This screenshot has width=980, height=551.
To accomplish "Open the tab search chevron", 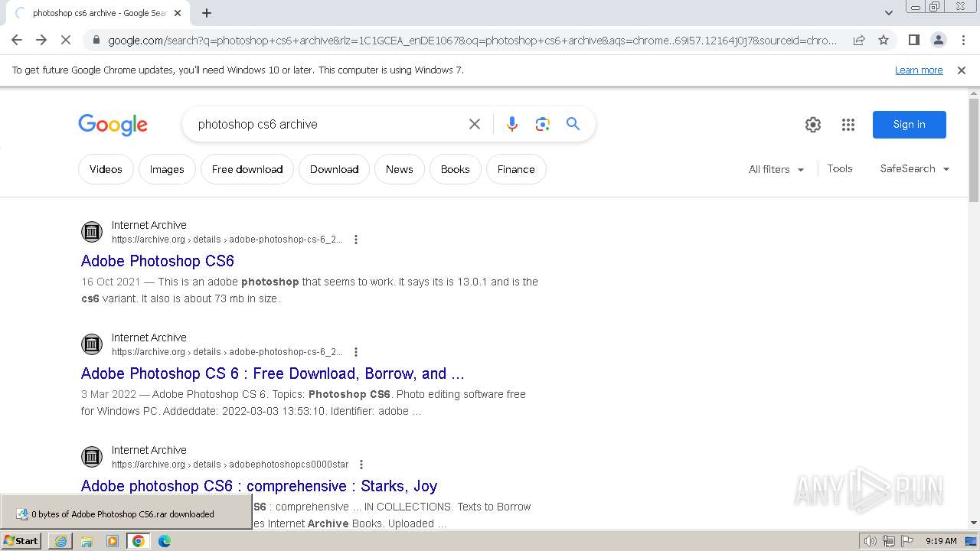I will [x=889, y=13].
